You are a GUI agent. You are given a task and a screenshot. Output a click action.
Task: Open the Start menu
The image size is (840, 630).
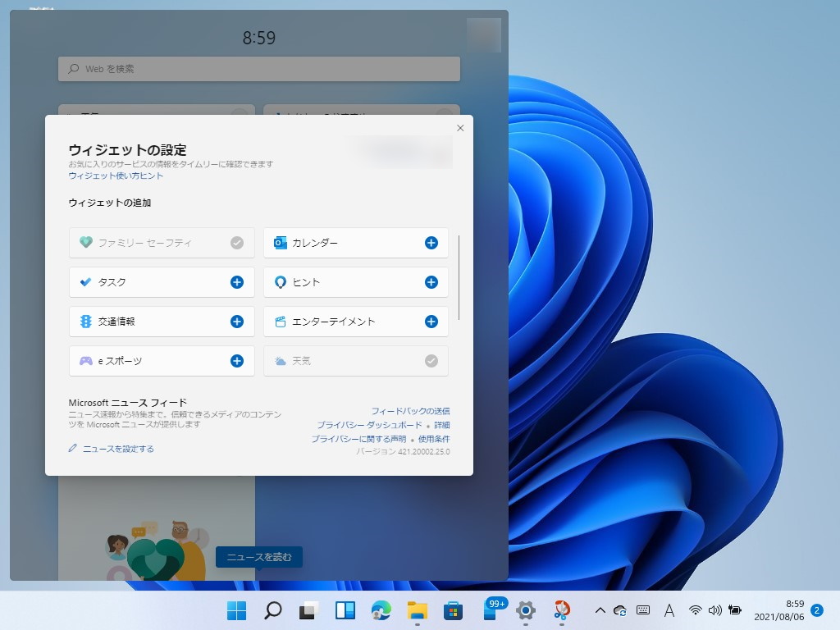(235, 610)
